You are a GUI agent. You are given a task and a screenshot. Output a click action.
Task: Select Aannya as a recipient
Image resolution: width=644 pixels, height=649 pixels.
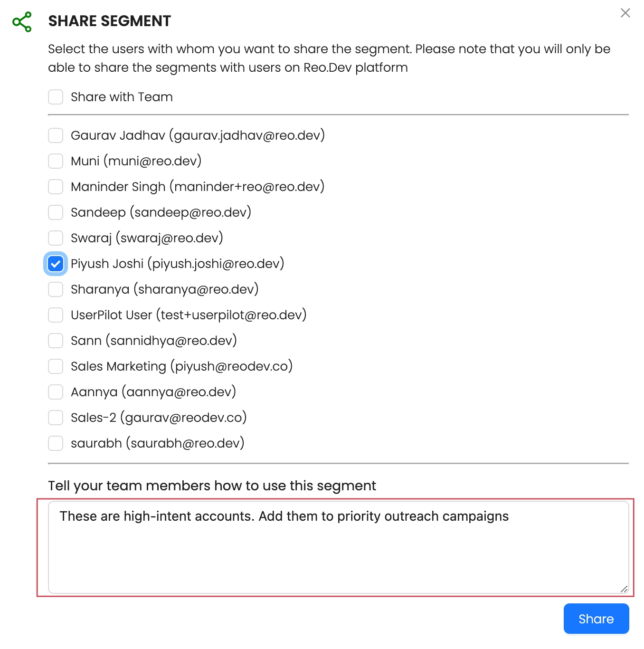pos(56,392)
